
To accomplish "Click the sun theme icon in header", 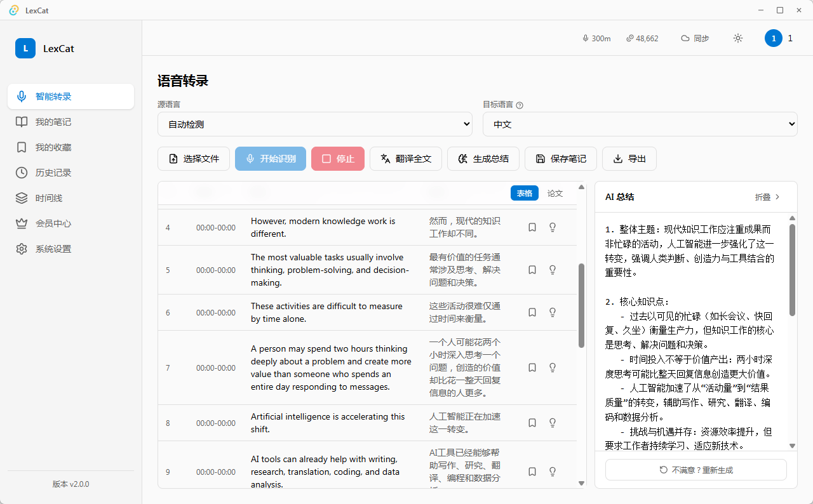I will [x=738, y=38].
